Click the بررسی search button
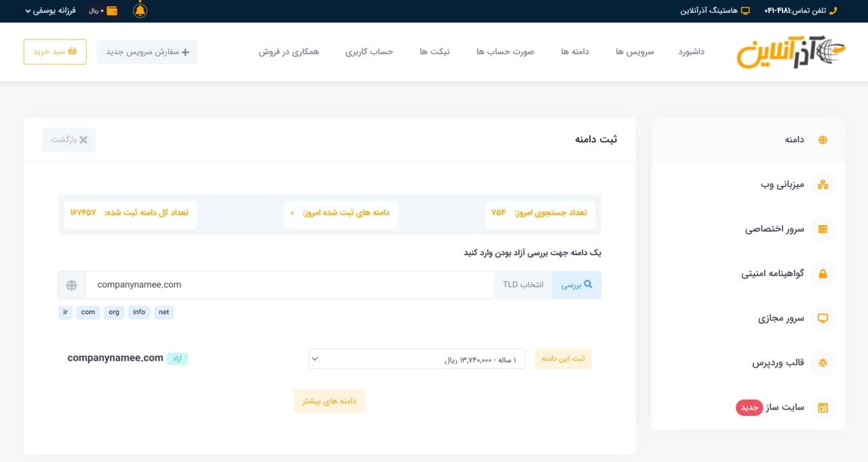The height and width of the screenshot is (462, 868). [576, 284]
